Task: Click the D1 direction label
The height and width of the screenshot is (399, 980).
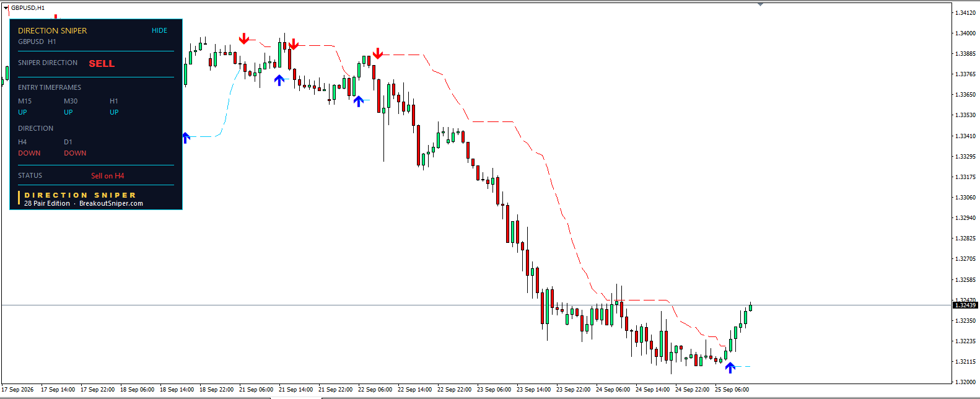Action: [x=68, y=142]
